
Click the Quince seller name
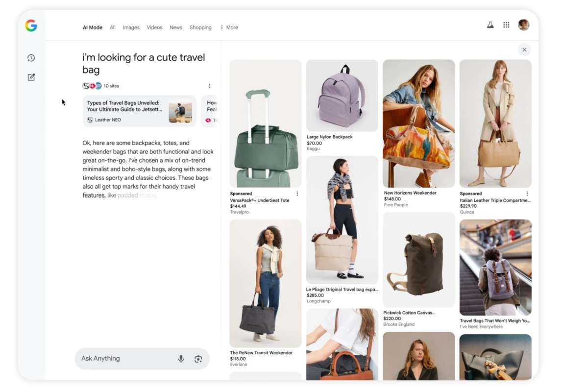click(467, 212)
